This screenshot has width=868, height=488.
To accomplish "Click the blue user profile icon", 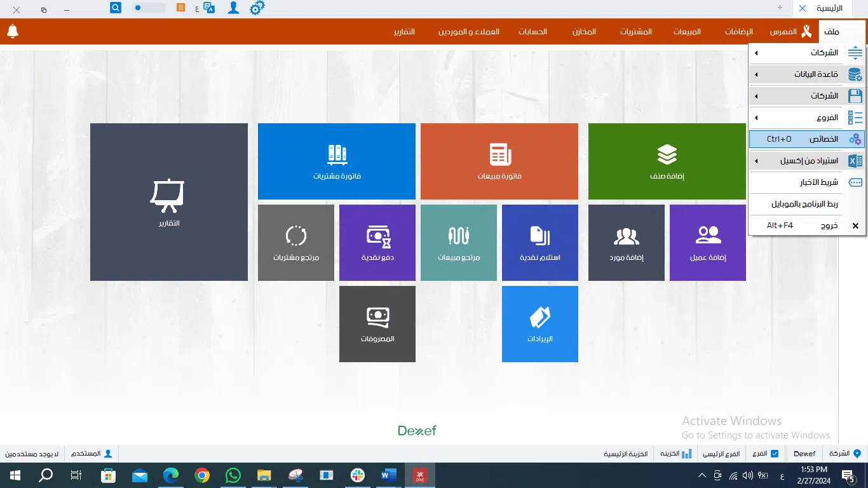I will pos(233,8).
